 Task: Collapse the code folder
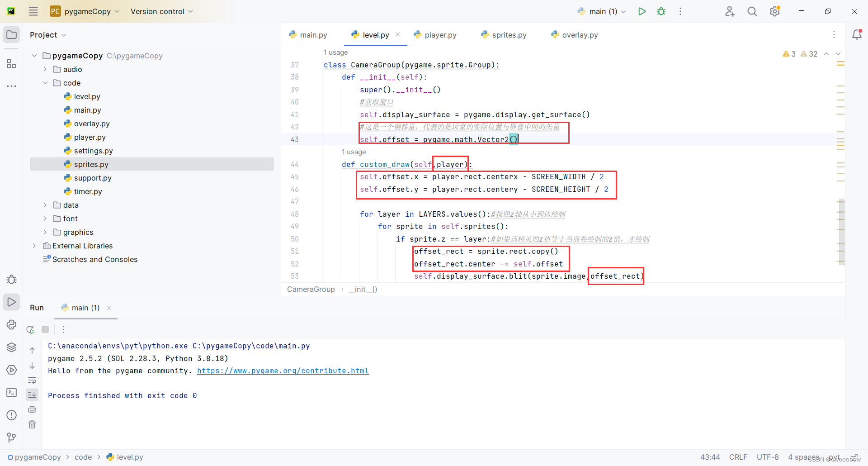coord(45,83)
